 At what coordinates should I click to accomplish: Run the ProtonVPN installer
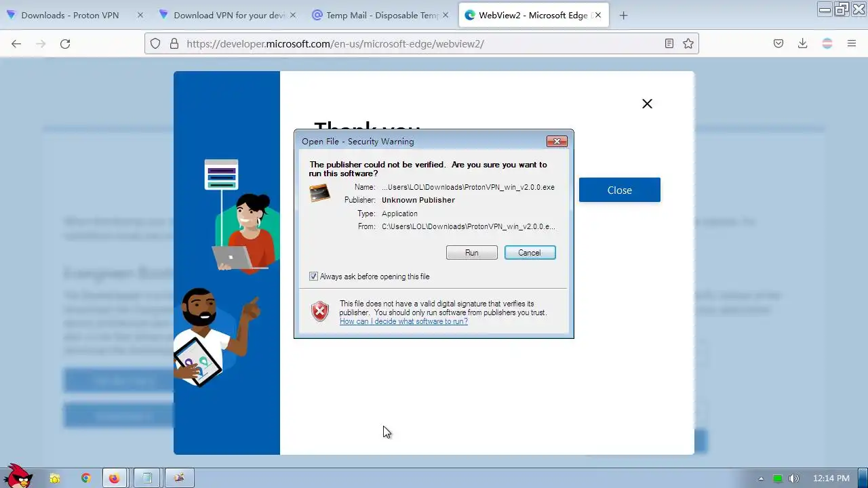click(471, 253)
